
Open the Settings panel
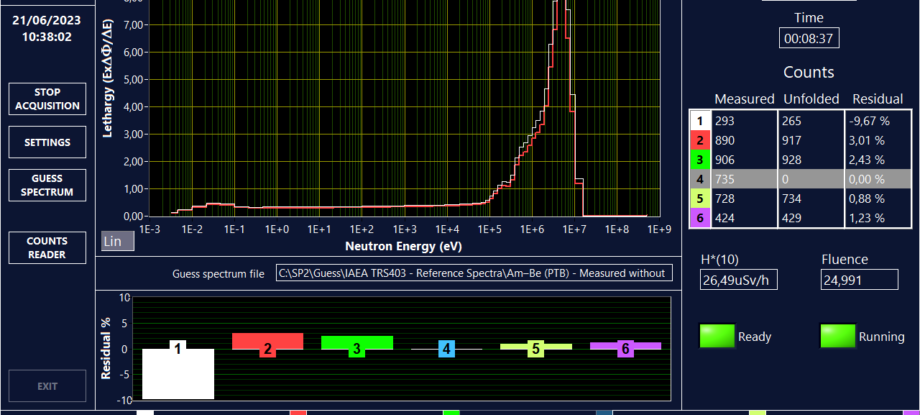point(47,142)
